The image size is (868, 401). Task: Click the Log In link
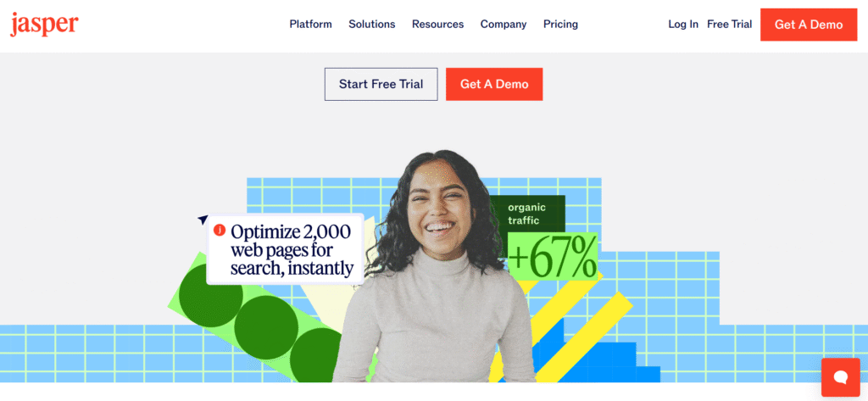683,25
